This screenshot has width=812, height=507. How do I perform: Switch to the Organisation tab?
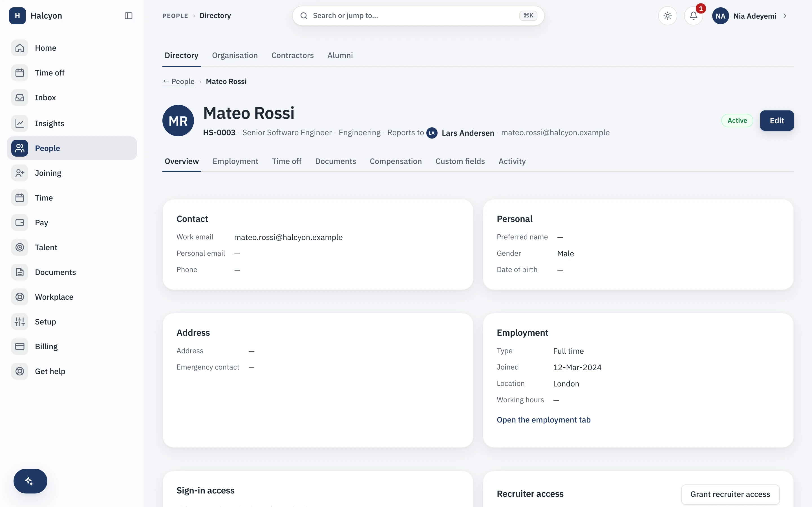pyautogui.click(x=235, y=55)
